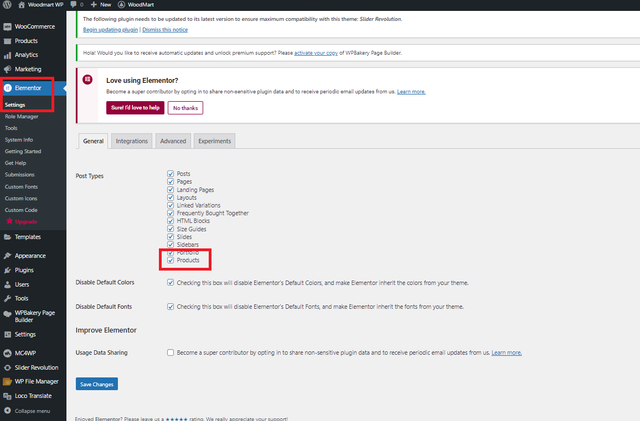Open Role Manager submenu item

tap(22, 116)
